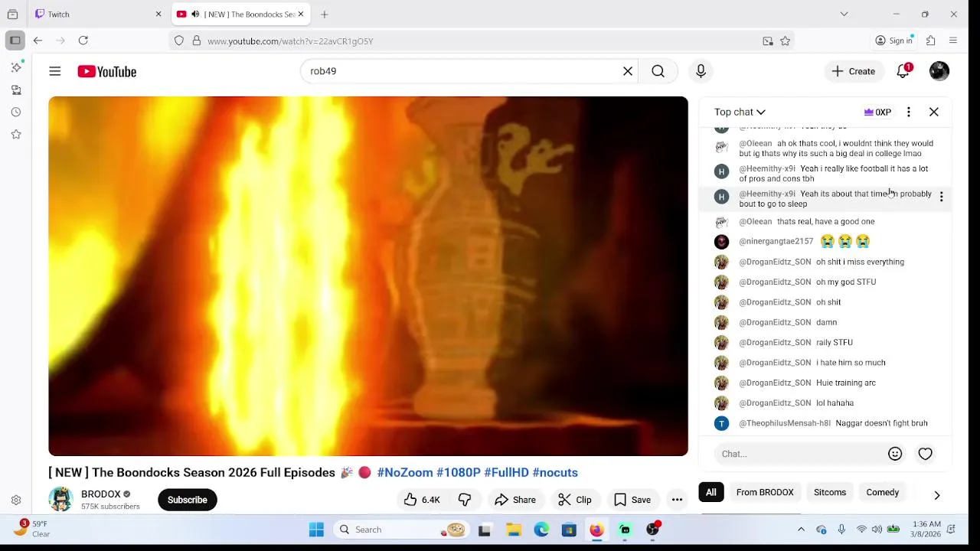Select the Boondocks YouTube tab
Screen dimensions: 980x551
(x=241, y=14)
